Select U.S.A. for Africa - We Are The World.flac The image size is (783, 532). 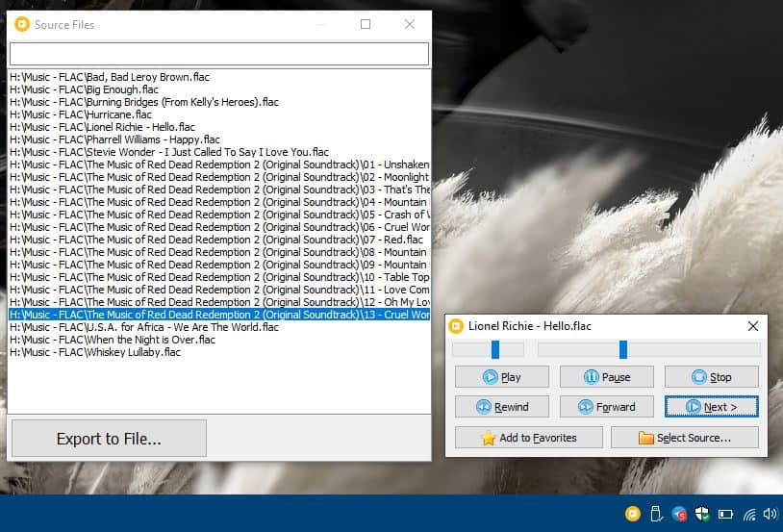click(x=219, y=327)
